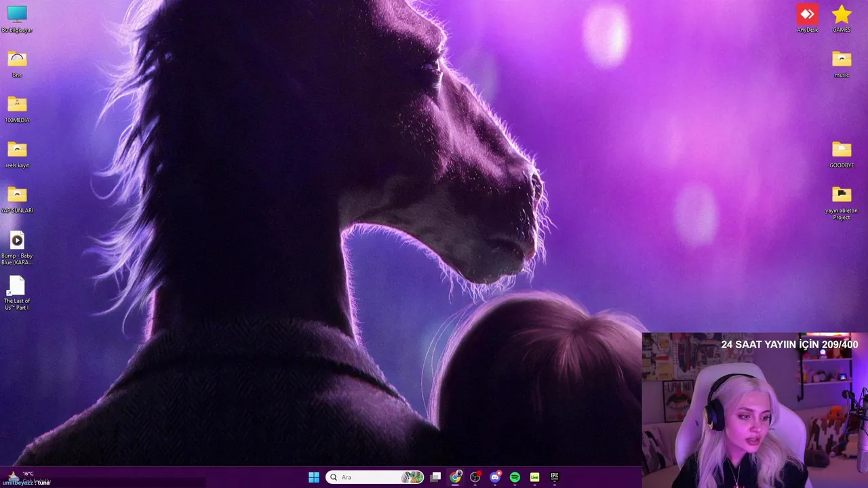Select The Last of Us Part I shortcut
Screen dimensions: 868x488
(17, 293)
